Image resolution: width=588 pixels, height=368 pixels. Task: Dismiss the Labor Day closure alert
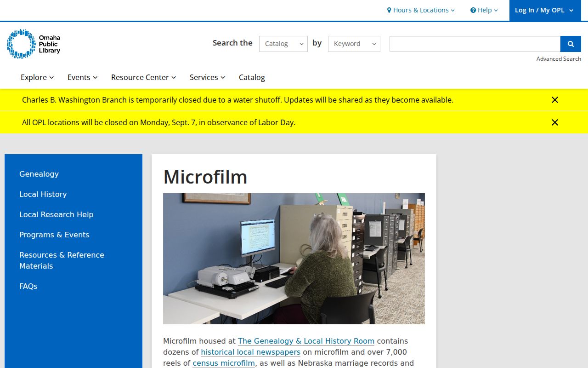pos(555,122)
